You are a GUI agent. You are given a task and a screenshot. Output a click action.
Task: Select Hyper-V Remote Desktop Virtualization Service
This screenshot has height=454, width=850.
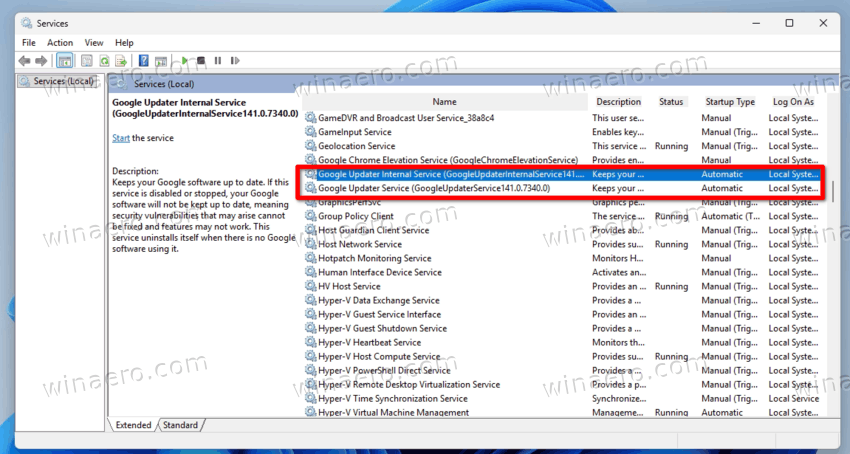point(409,385)
